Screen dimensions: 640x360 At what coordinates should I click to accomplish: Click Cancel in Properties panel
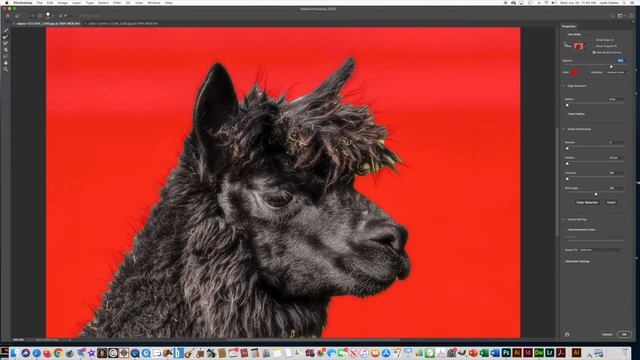coord(607,334)
